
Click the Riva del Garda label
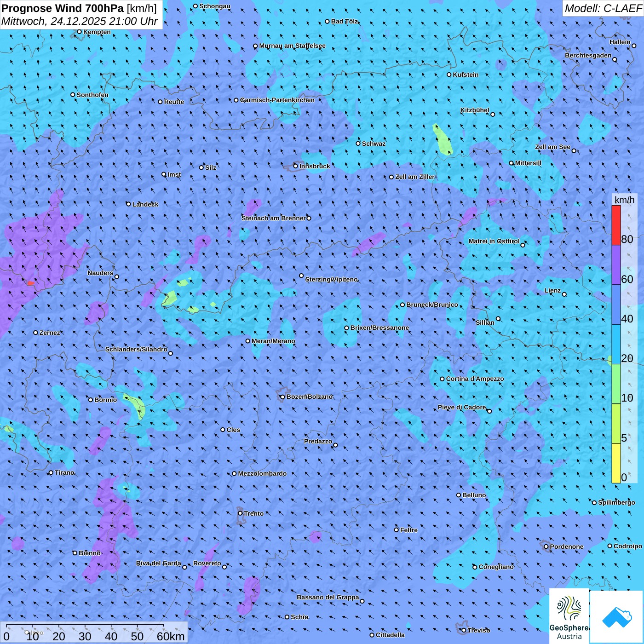[x=159, y=563]
